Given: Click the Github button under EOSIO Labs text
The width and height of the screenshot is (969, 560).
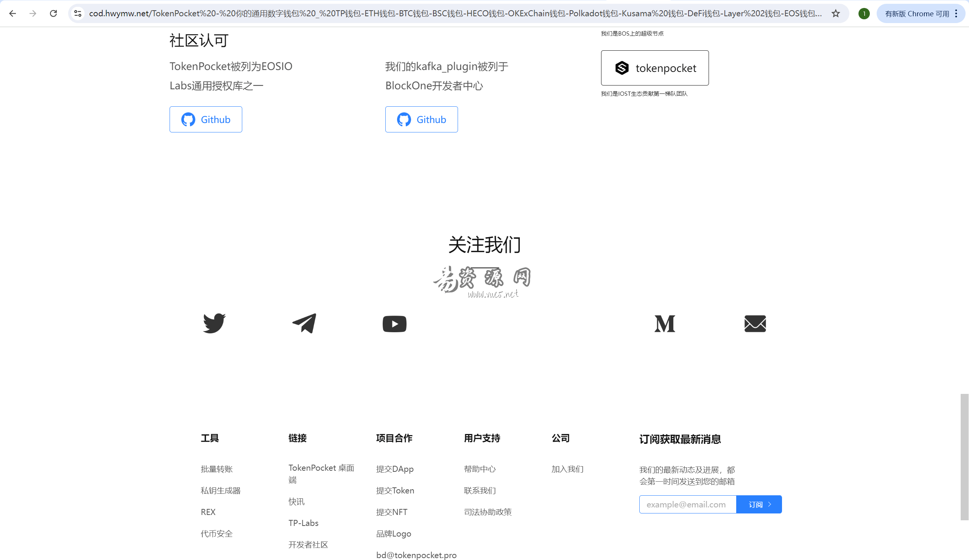Looking at the screenshot, I should click(x=206, y=120).
